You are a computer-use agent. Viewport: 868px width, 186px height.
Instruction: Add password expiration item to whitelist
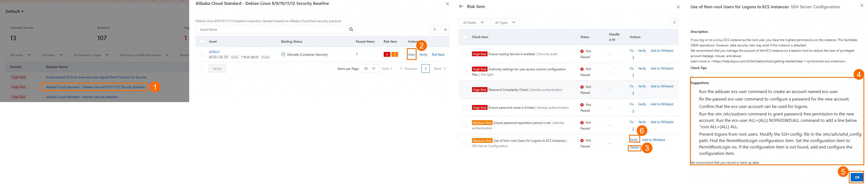tap(662, 122)
